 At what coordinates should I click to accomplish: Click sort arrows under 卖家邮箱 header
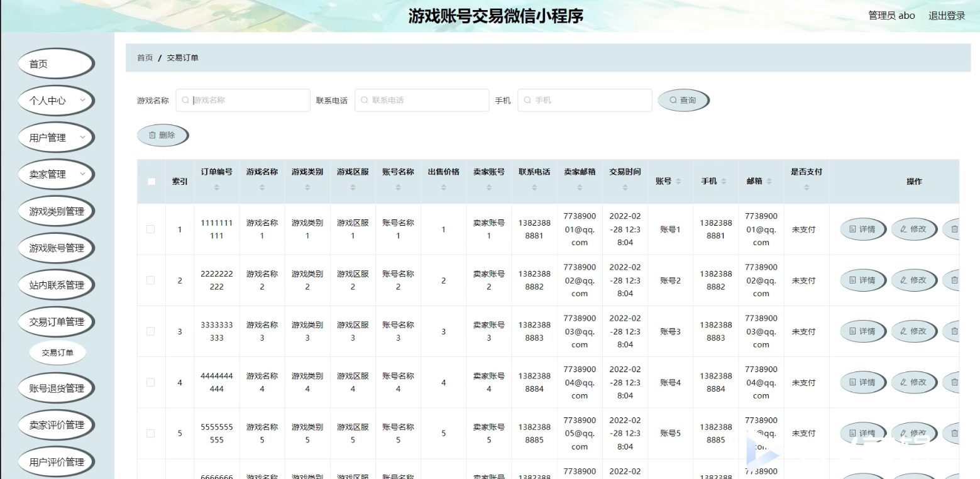(x=580, y=187)
